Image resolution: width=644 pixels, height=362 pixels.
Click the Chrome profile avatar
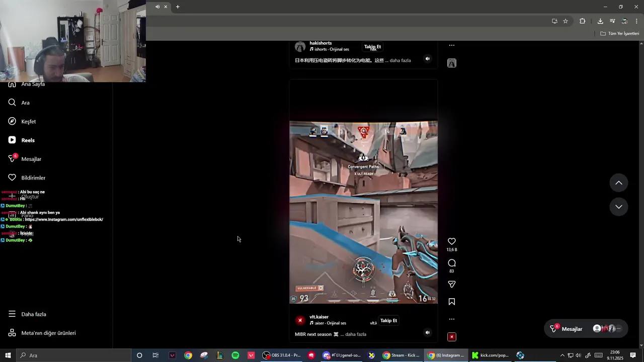pos(624,21)
